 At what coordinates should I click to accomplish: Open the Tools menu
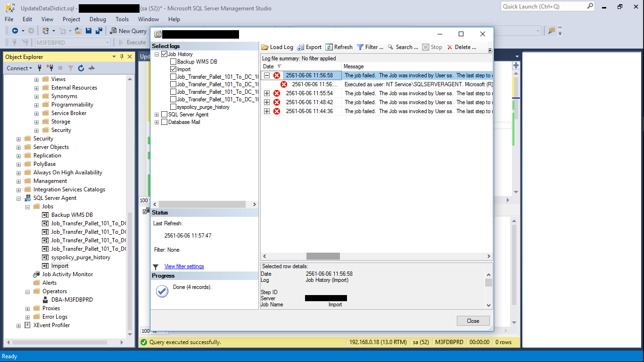click(122, 19)
